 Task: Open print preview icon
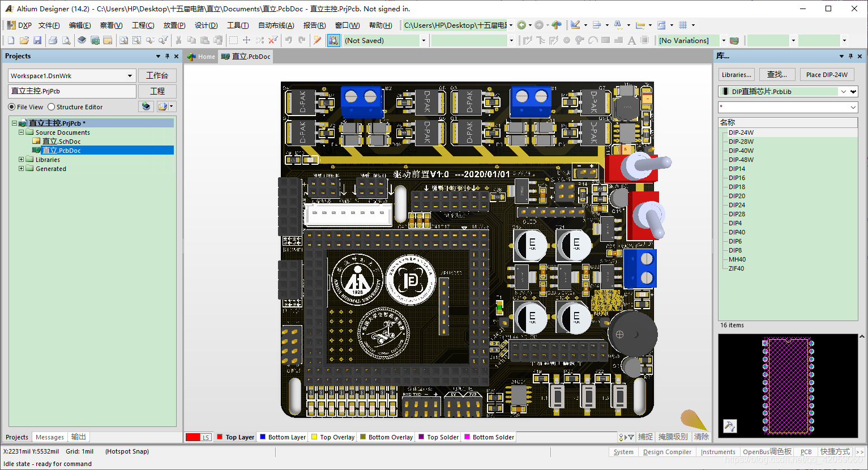pos(66,40)
